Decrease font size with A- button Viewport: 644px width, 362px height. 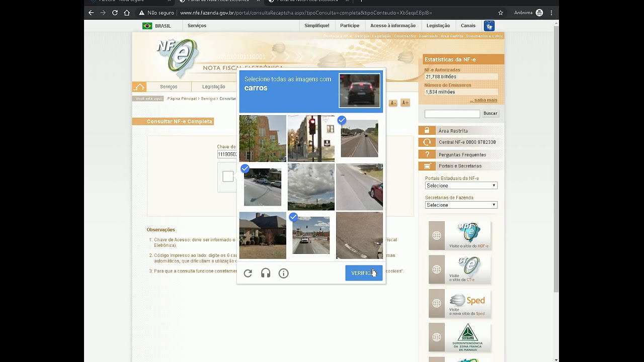tap(393, 103)
